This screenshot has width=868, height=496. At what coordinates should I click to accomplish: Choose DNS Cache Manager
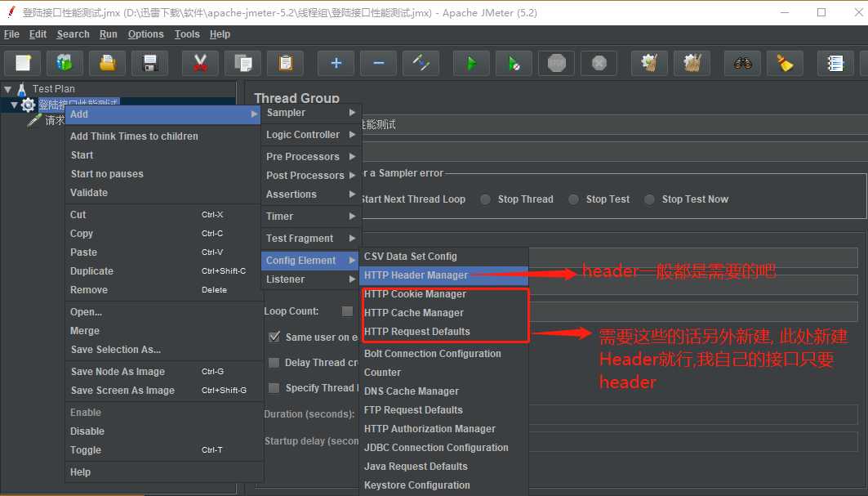click(444, 391)
